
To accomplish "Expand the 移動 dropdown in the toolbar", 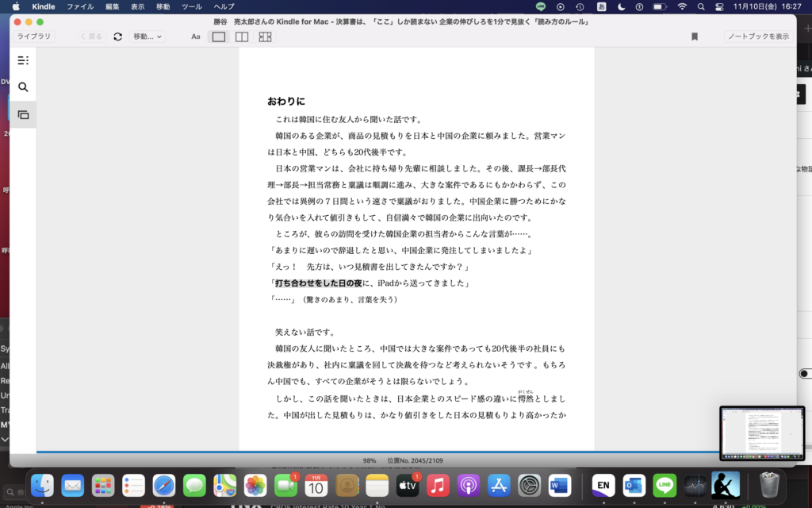I will pos(147,37).
